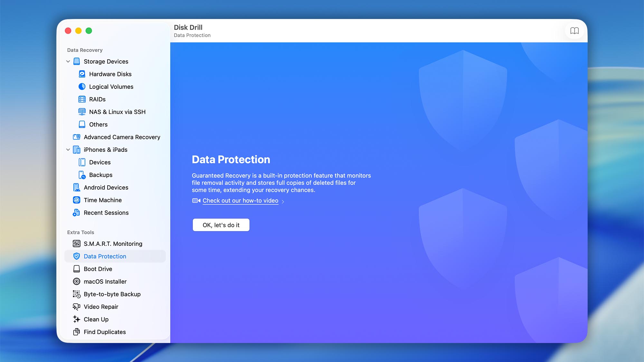Click the Others drive icon
Screen dimensions: 644x362
pyautogui.click(x=82, y=124)
